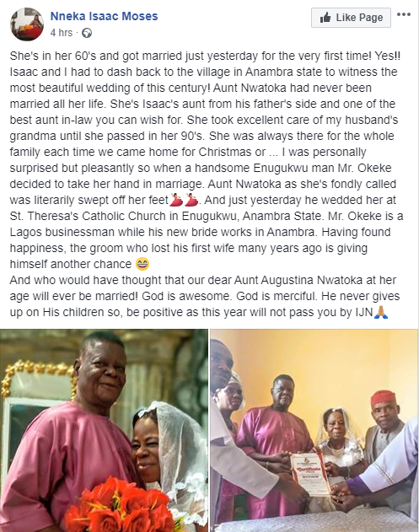The height and width of the screenshot is (532, 419).
Task: Click the Like Page button
Action: (x=351, y=18)
